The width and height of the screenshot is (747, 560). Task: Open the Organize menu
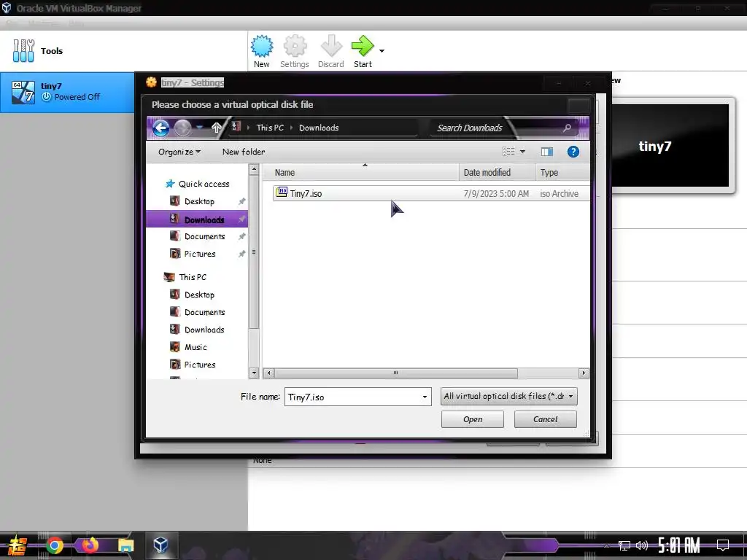pos(179,152)
